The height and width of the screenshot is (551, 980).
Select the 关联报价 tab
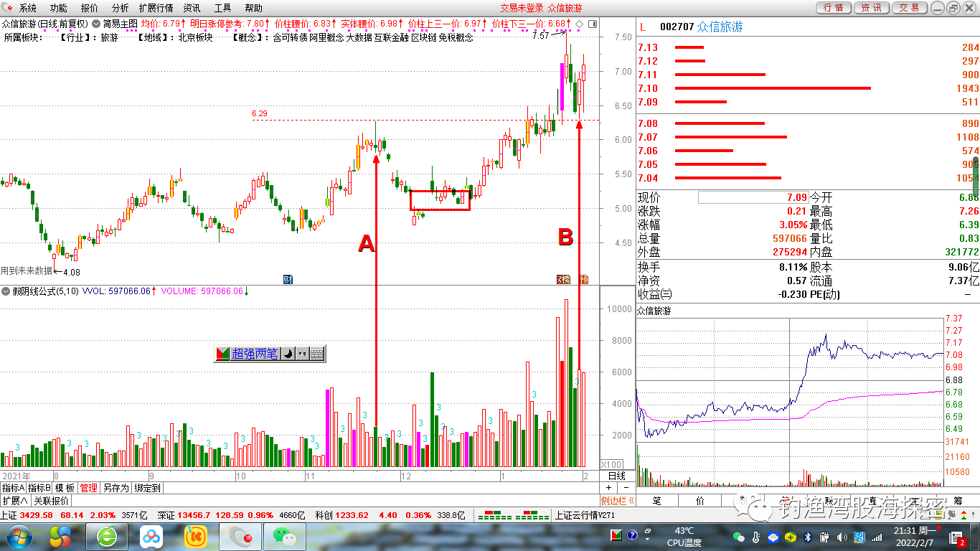coord(52,501)
